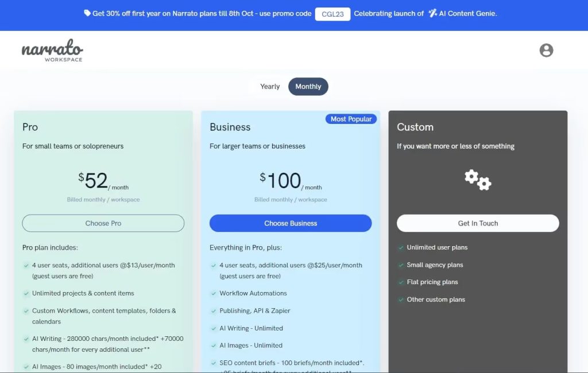Open the user account profile icon

[x=546, y=50]
